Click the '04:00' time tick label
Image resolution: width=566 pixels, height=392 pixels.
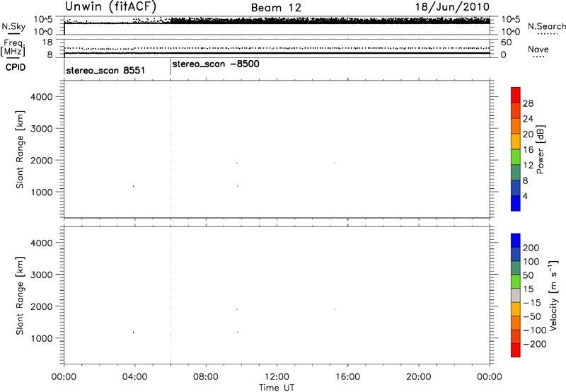coord(134,377)
